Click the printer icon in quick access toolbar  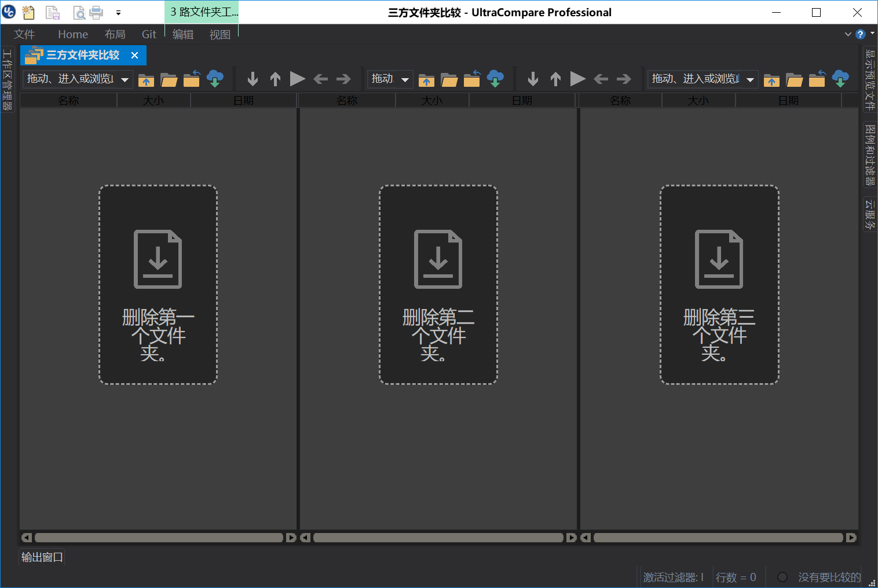pos(96,12)
